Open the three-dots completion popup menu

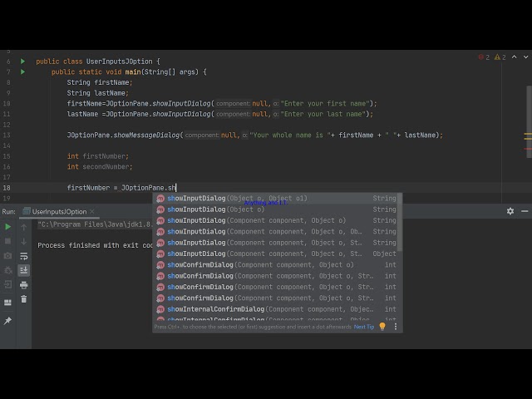coord(396,327)
